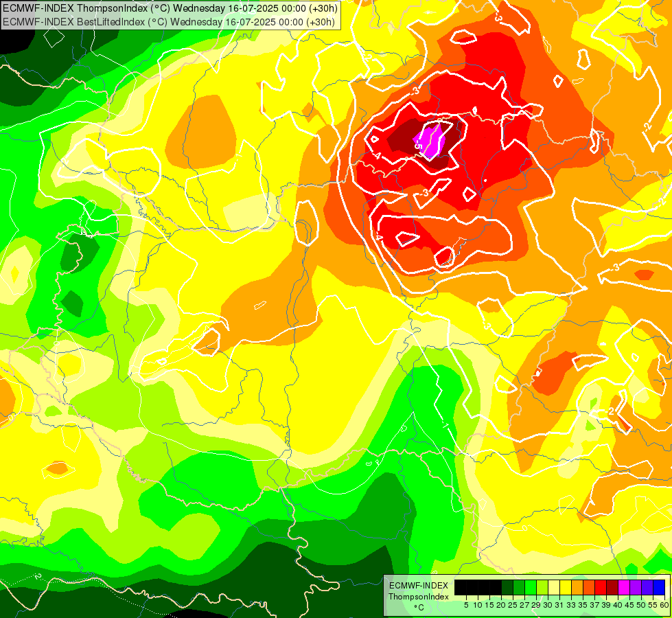Screen dimensions: 672x618
Task: Select the orange-red 35-37 legend swatch
Action: pos(589,587)
